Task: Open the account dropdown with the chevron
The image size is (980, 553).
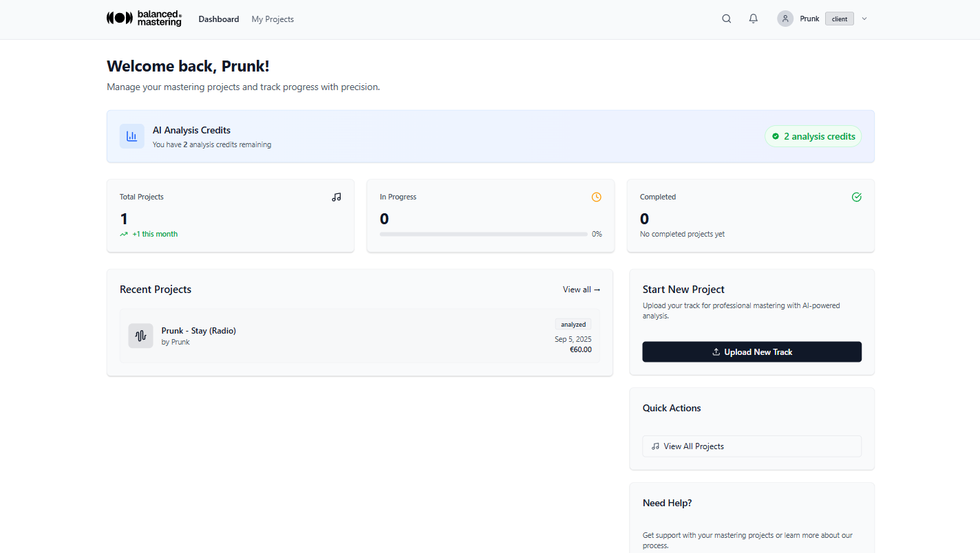Action: 864,19
